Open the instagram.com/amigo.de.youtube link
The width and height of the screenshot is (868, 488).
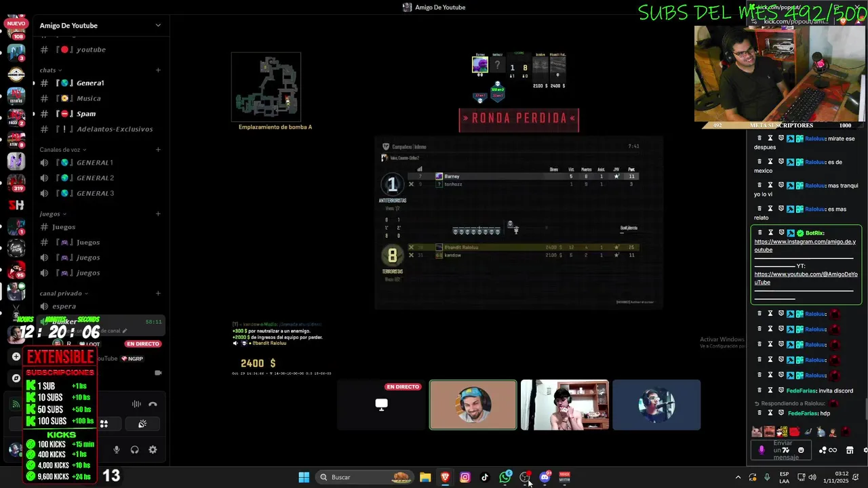point(805,245)
